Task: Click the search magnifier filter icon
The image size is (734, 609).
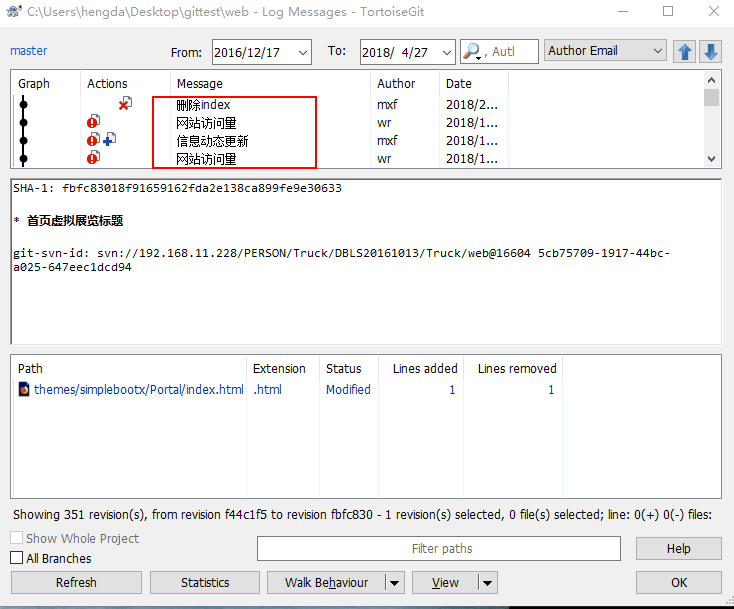Action: (x=472, y=51)
